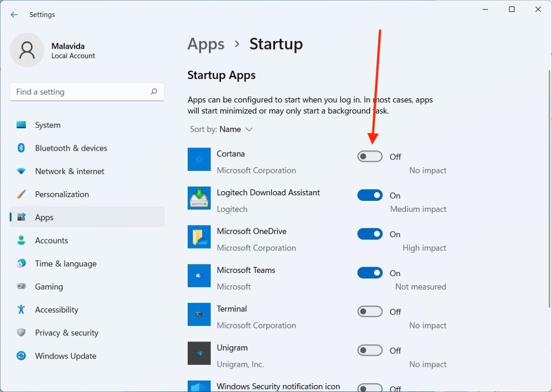Click the Windows Update icon

[x=21, y=356]
